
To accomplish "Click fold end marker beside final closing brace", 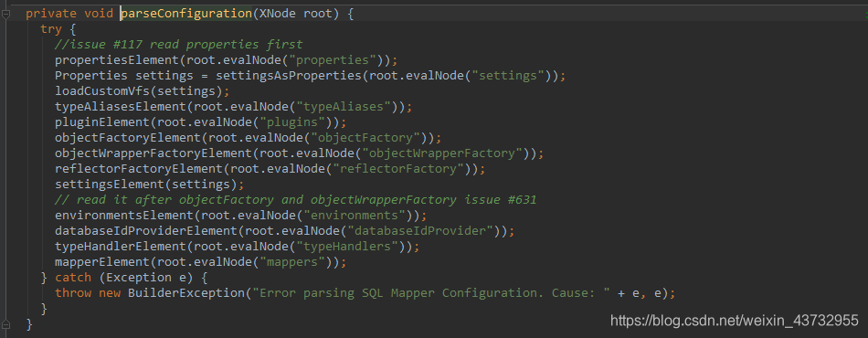I will (6, 323).
